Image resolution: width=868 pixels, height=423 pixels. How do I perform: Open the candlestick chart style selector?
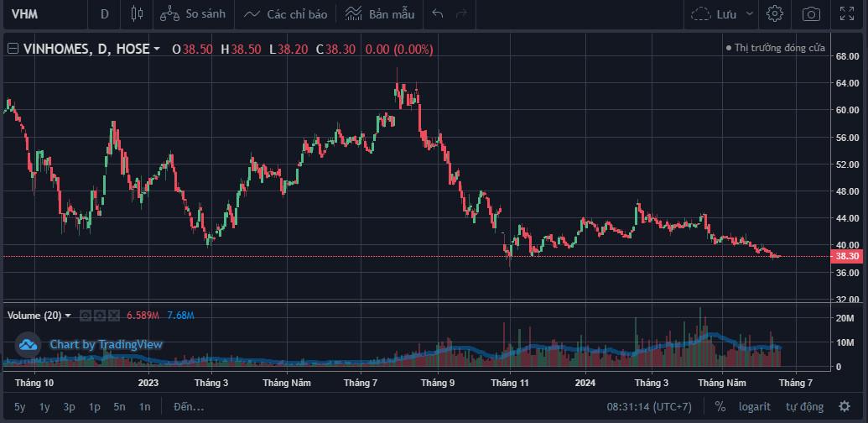pyautogui.click(x=138, y=14)
